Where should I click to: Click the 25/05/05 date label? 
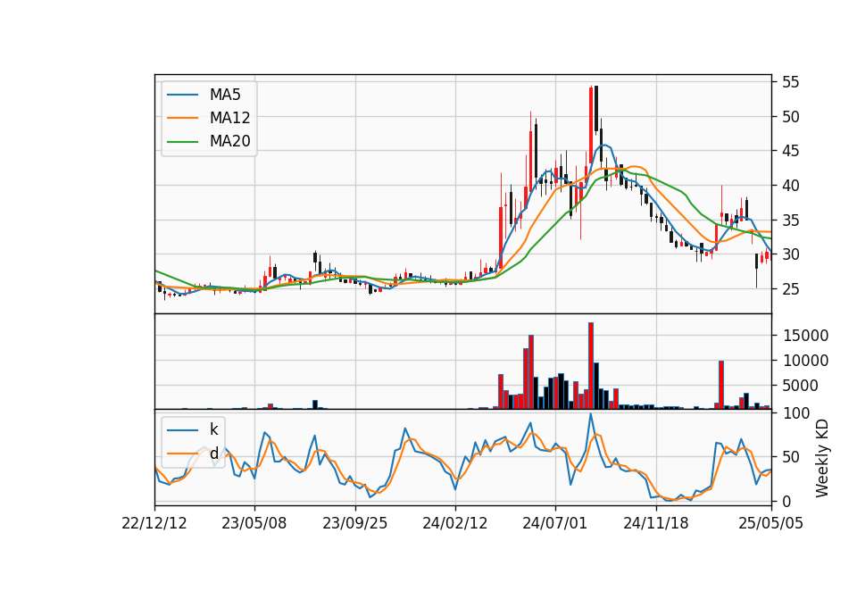(x=770, y=523)
